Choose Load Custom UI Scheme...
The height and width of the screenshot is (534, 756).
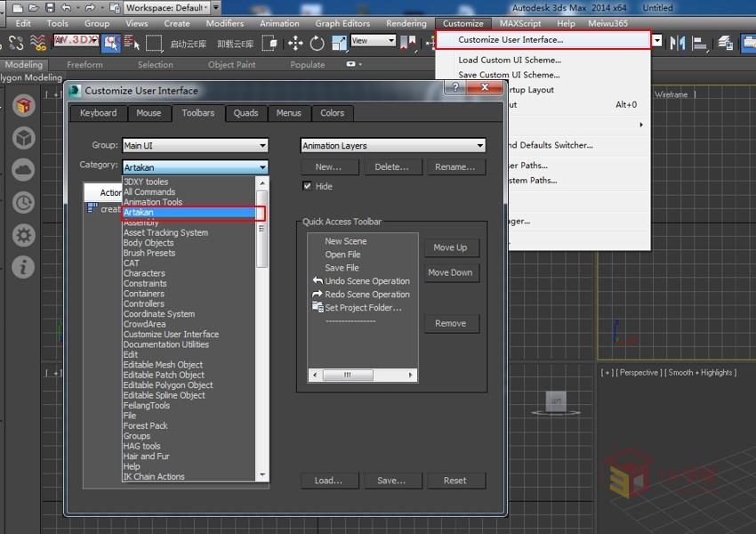point(510,60)
